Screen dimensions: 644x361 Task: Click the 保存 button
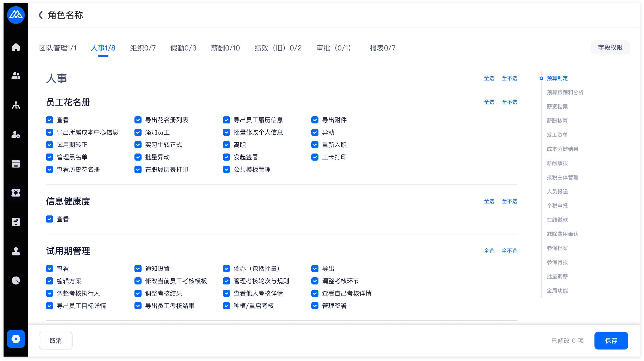click(611, 340)
